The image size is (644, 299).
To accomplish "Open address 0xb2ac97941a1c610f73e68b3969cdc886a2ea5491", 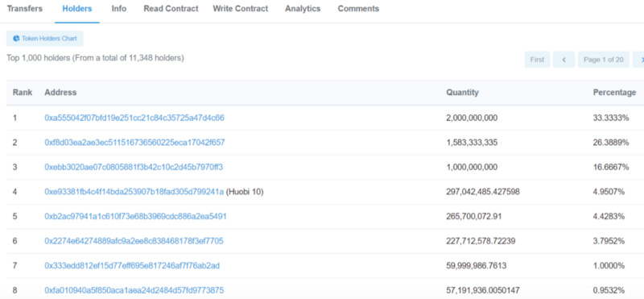I will pos(135,216).
